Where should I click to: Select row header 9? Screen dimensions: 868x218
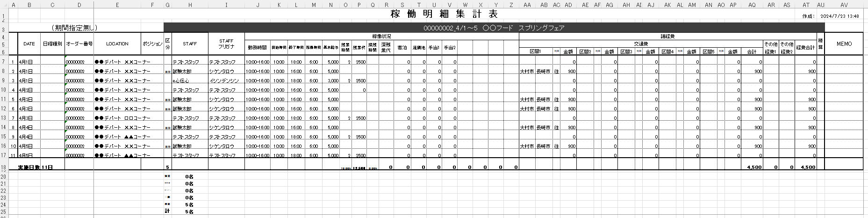4,81
